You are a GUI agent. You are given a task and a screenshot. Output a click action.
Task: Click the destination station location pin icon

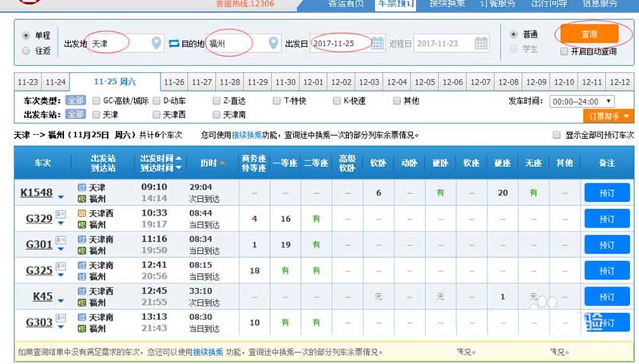(x=273, y=43)
